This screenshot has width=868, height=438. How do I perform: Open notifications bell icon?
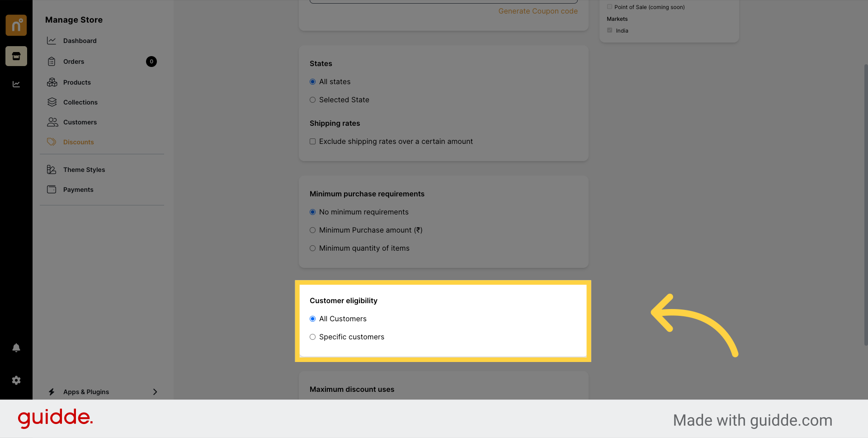click(x=16, y=348)
